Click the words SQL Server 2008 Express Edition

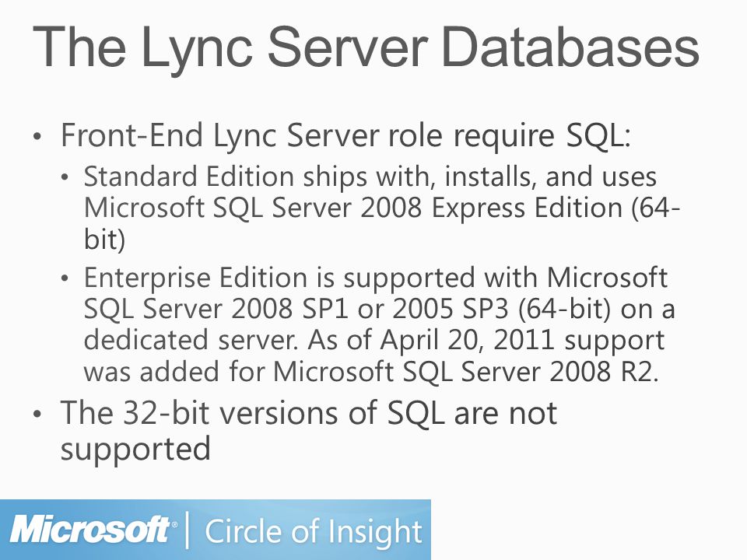(x=417, y=208)
